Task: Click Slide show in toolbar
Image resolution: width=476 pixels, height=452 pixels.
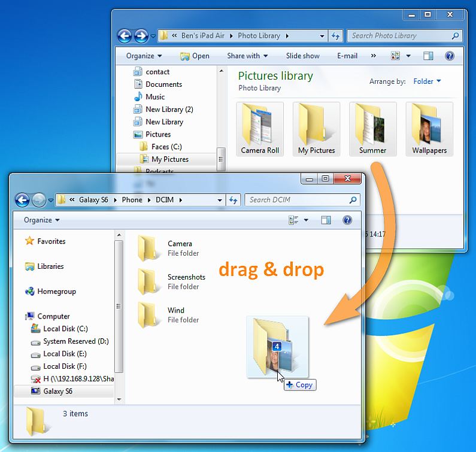Action: (302, 56)
